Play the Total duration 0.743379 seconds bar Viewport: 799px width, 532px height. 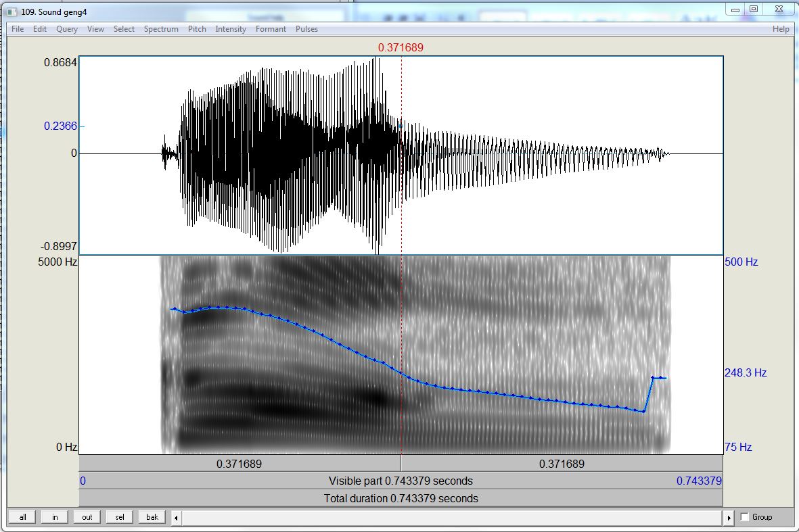tap(401, 498)
